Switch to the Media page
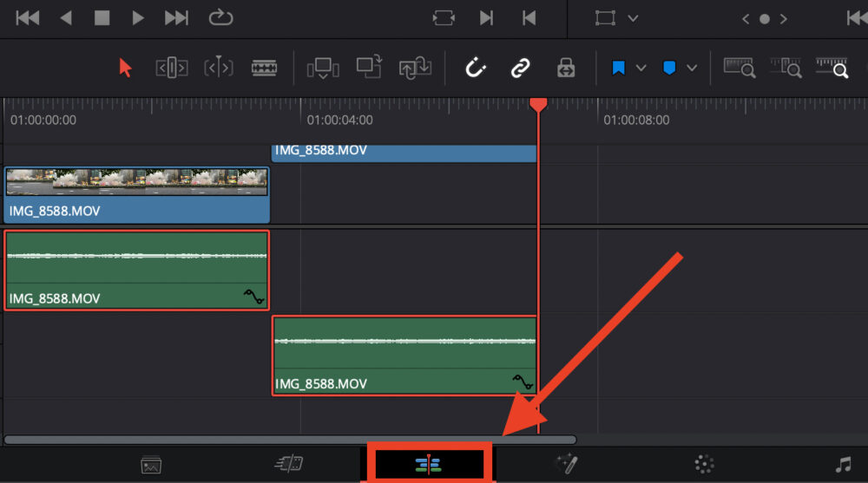Screen dimensions: 868x483 click(x=151, y=465)
